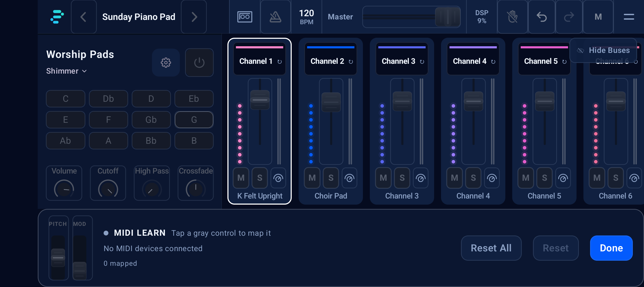Toggle Worship Pads power button
This screenshot has height=287, width=644.
199,63
